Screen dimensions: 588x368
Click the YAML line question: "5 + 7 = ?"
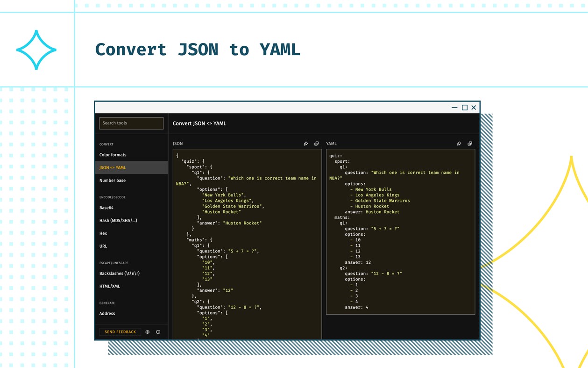coord(372,229)
